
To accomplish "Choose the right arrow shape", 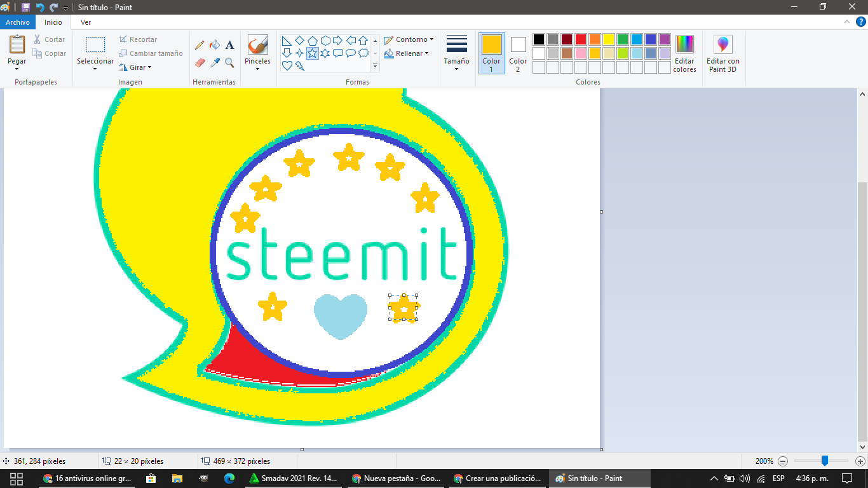I will pyautogui.click(x=337, y=41).
